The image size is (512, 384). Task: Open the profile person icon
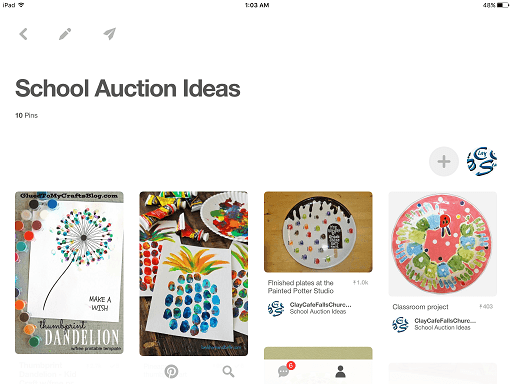(x=340, y=371)
